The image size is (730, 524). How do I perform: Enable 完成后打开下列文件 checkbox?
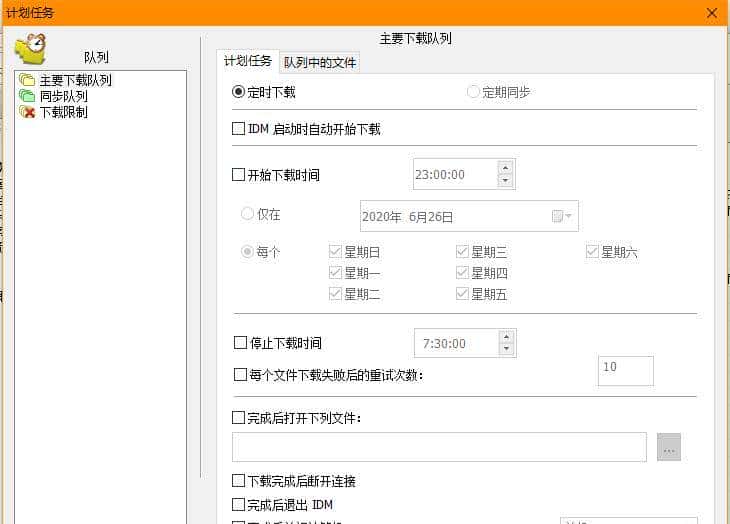238,417
